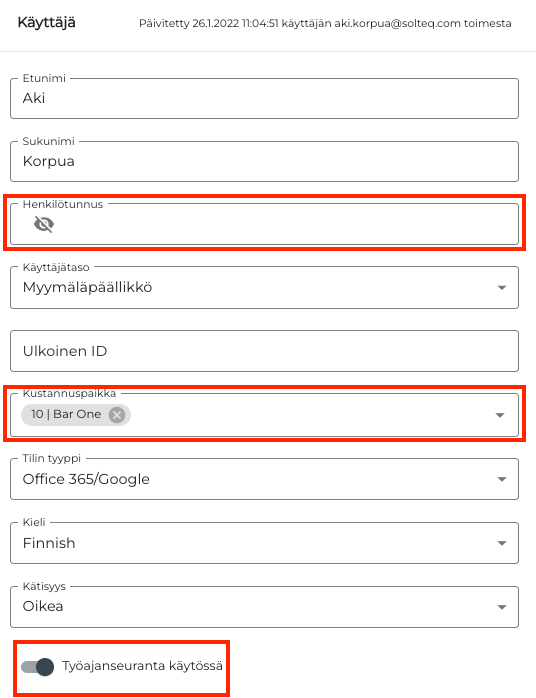The height and width of the screenshot is (698, 536).
Task: Click the Sukunimi field containing Korpua
Action: (x=264, y=161)
